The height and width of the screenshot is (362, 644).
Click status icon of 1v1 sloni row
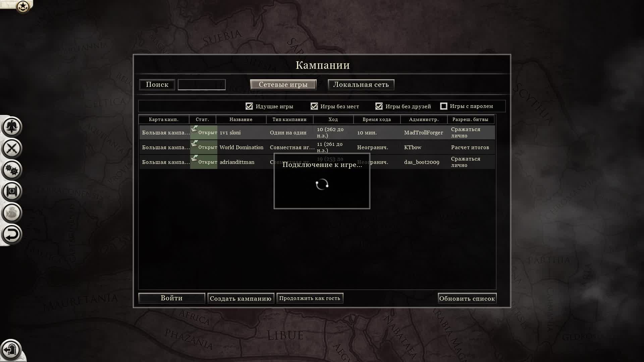click(x=194, y=129)
